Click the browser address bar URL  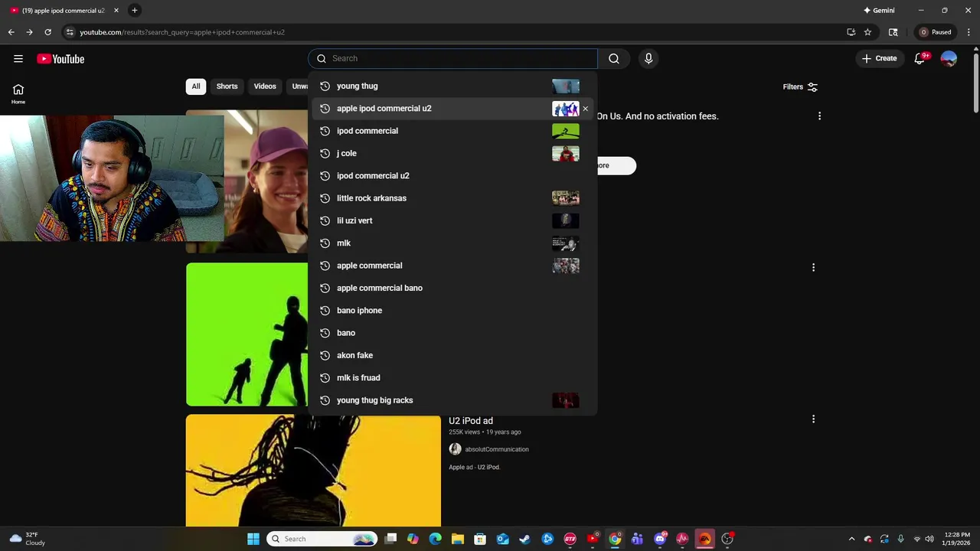click(x=182, y=32)
